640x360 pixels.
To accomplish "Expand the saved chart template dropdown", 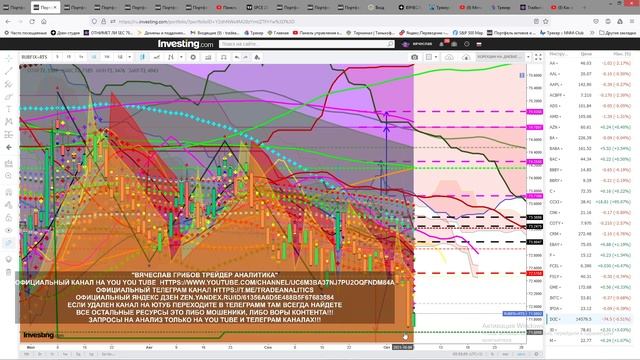I will tap(528, 57).
